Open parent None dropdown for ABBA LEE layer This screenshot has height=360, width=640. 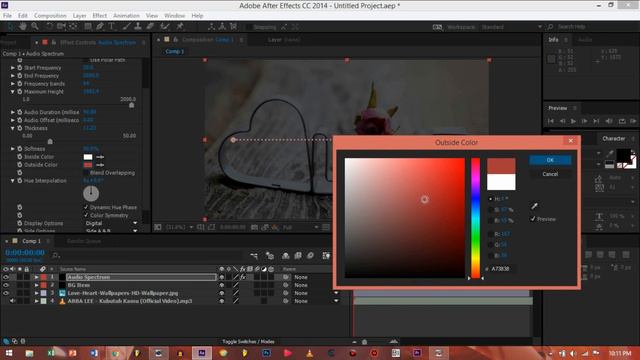point(316,301)
